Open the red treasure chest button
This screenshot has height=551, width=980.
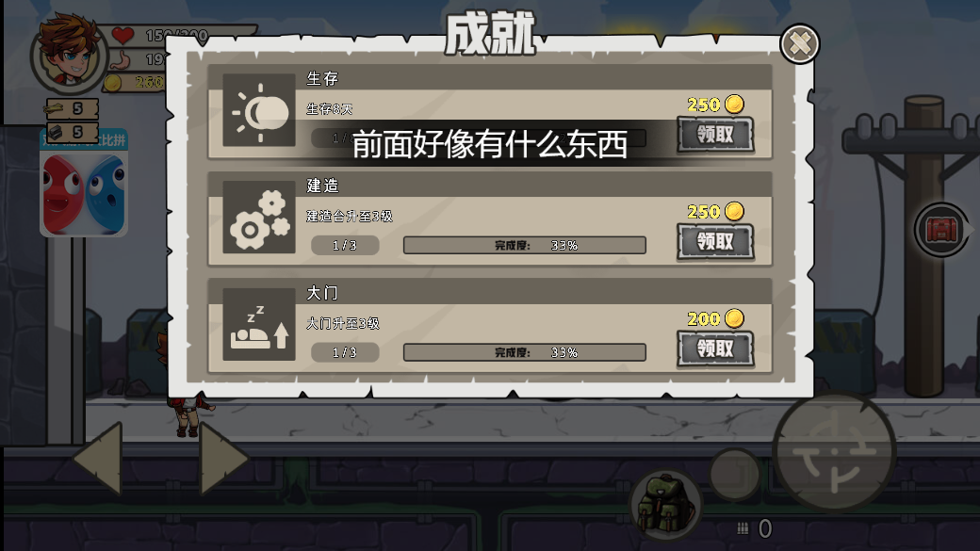coord(941,229)
